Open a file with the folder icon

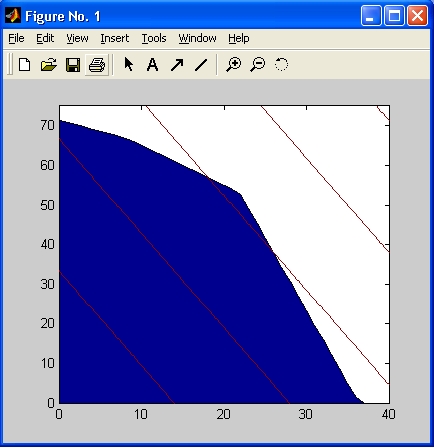click(49, 65)
